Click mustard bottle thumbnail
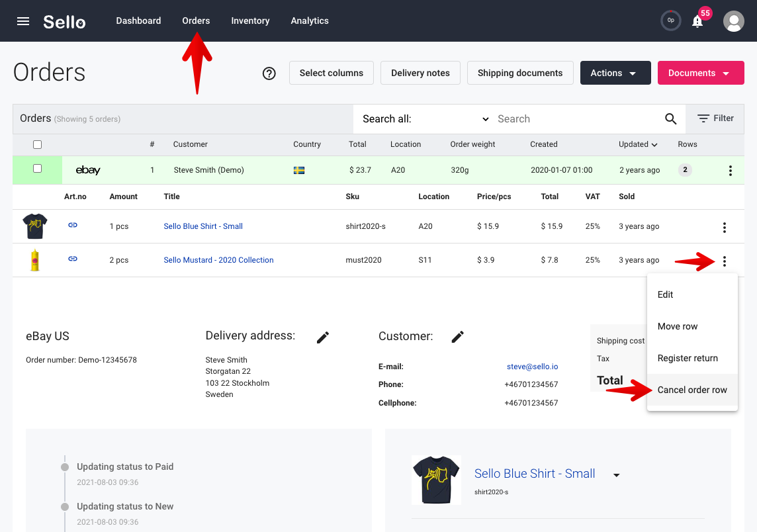757x532 pixels. [x=35, y=260]
